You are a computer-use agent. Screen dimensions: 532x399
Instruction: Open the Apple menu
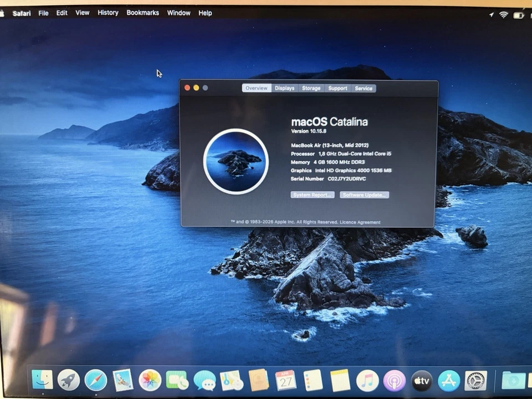point(2,13)
